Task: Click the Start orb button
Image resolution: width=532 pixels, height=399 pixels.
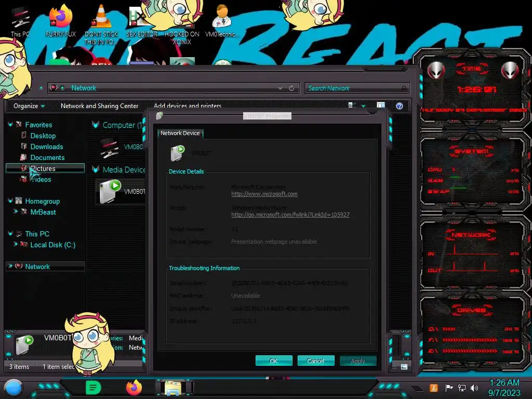Action: 13,388
